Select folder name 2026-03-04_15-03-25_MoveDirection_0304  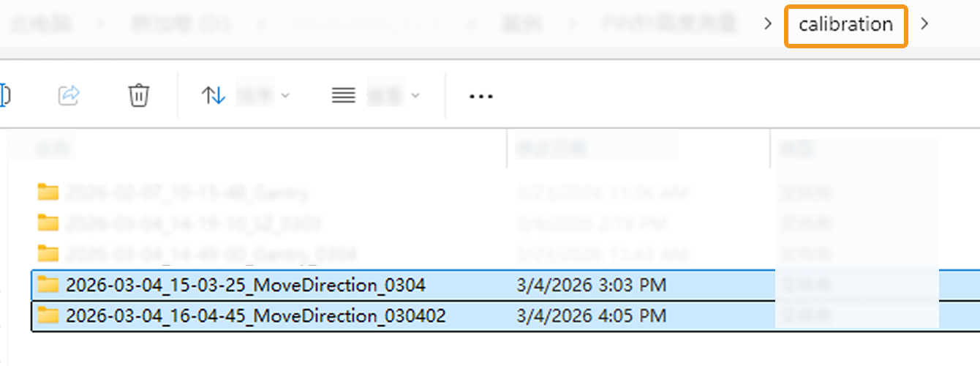(x=245, y=284)
